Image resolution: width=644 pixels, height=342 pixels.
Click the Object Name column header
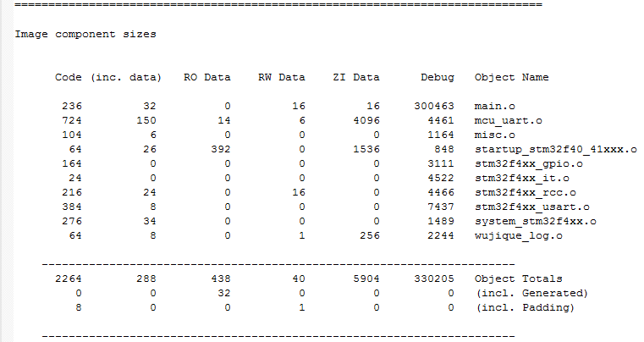pyautogui.click(x=511, y=77)
